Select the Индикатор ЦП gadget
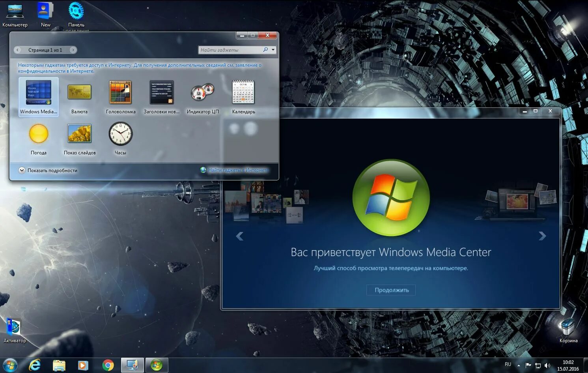 (x=203, y=97)
